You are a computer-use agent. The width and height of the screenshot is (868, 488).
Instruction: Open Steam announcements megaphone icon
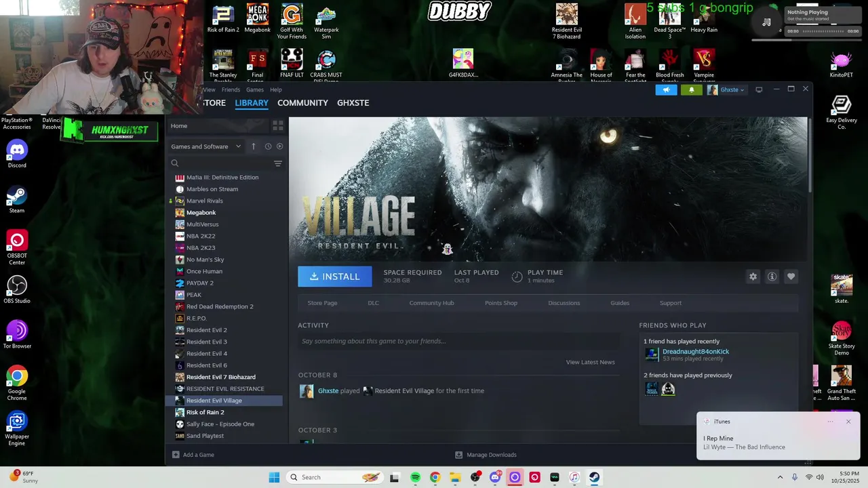pos(666,89)
